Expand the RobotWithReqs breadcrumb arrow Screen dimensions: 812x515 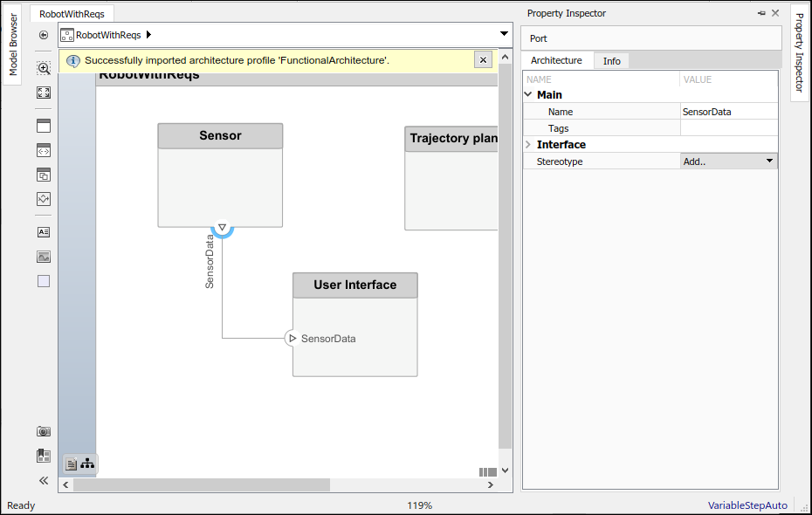pos(148,35)
